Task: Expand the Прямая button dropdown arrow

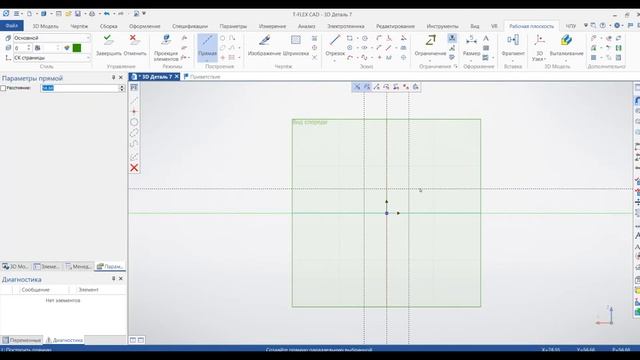Action: 207,60
